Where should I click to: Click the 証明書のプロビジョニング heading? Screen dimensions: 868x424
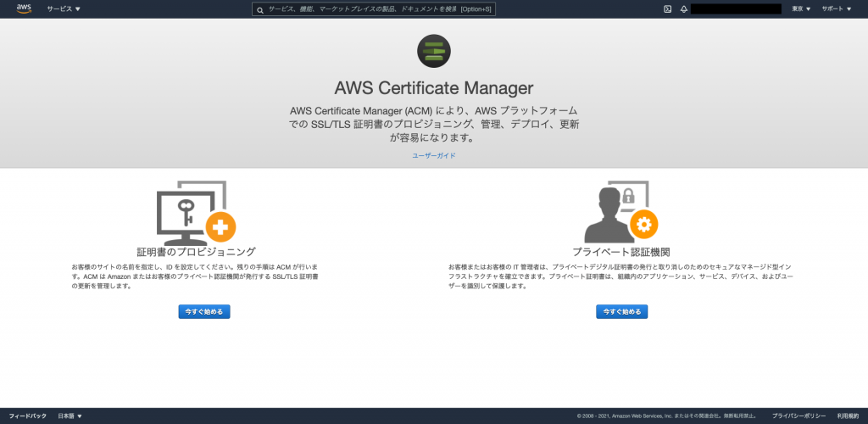tap(196, 252)
